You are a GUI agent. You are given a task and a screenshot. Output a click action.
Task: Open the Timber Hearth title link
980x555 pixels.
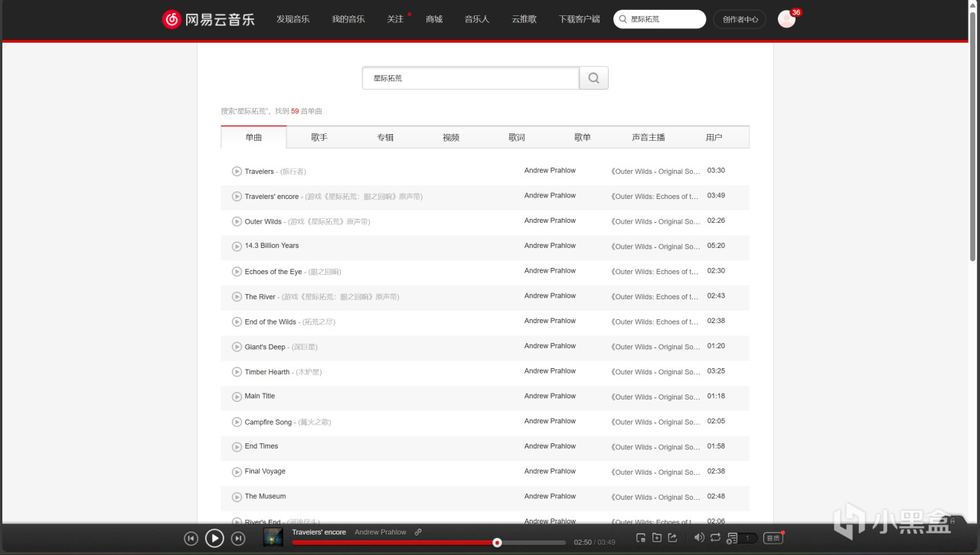tap(267, 372)
